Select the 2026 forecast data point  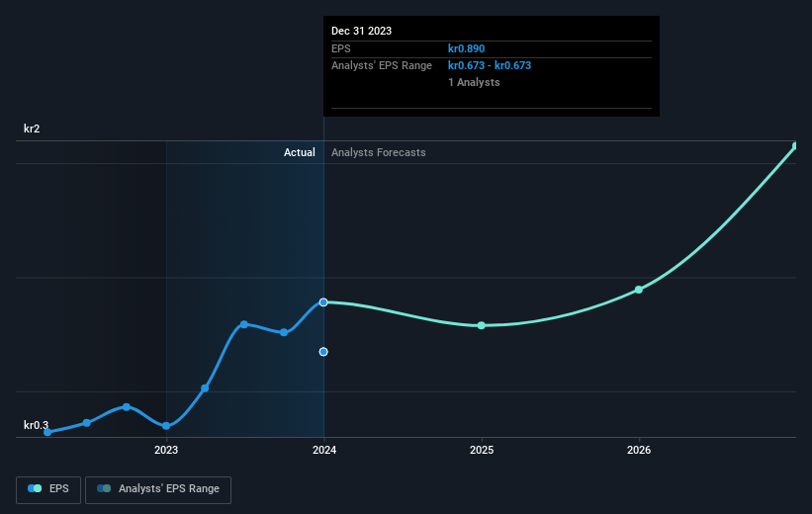(x=639, y=290)
